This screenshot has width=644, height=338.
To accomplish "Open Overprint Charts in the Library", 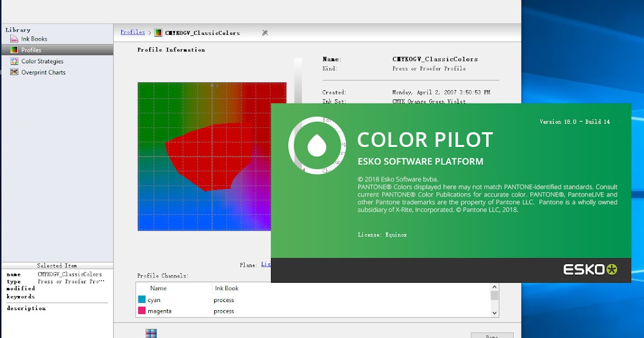I will tap(43, 72).
